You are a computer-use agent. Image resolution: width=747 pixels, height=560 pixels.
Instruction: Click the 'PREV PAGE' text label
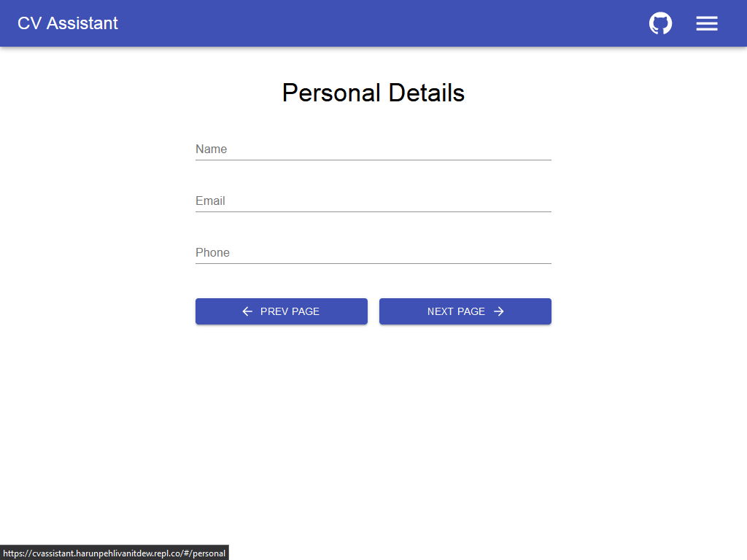coord(290,311)
